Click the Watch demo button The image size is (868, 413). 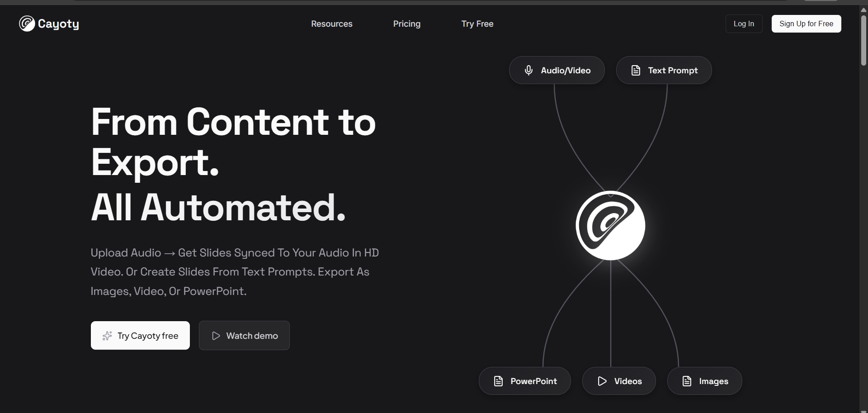point(244,335)
